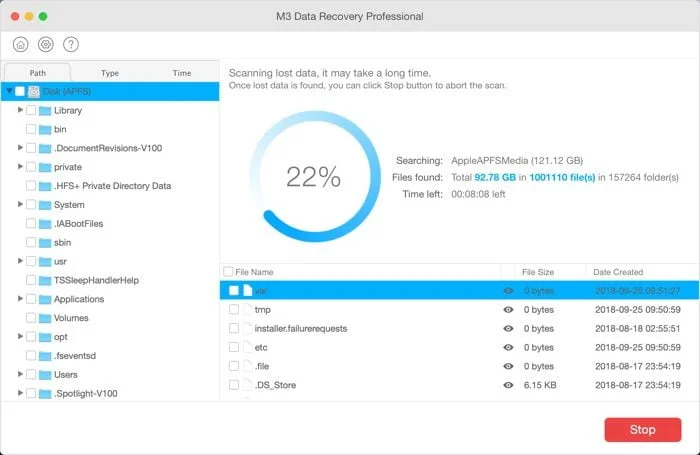Viewport: 700px width, 455px height.
Task: Preview etc with its eye icon
Action: pos(508,347)
